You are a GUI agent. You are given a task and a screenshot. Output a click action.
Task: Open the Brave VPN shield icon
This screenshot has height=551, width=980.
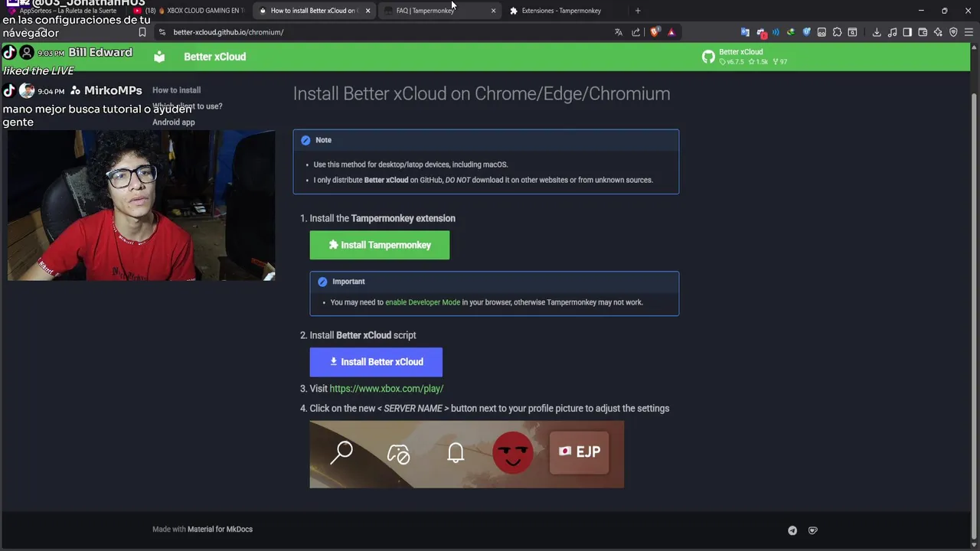pyautogui.click(x=953, y=32)
